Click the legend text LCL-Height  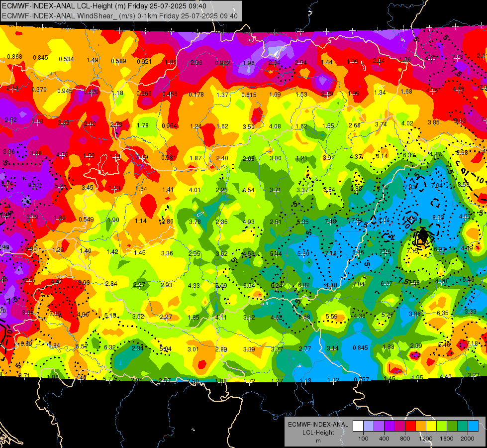[318, 433]
